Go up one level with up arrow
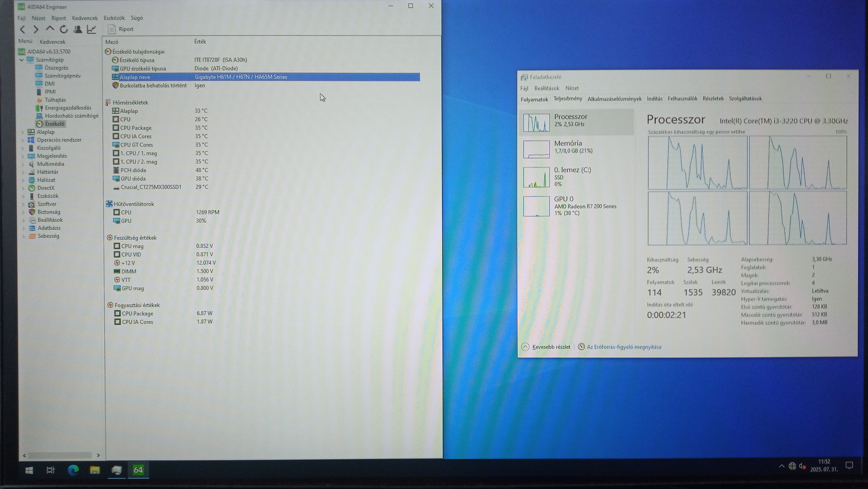Screen dimensions: 868x489 click(x=50, y=29)
